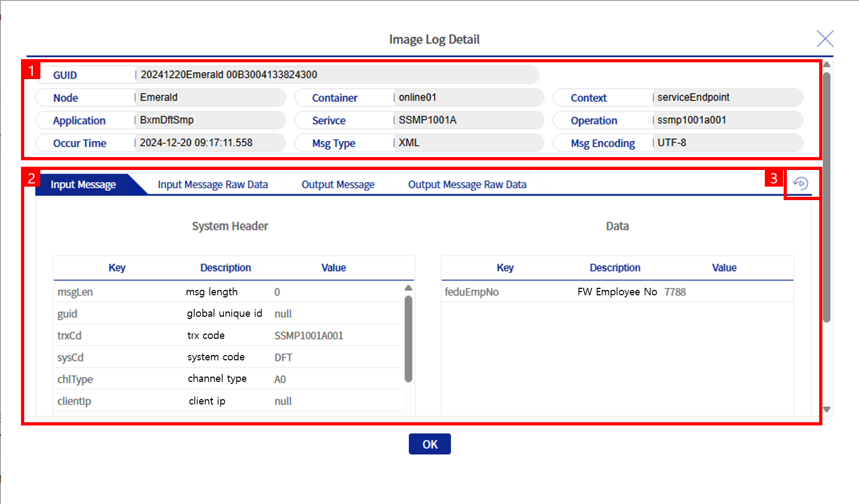Click the Key column header in System Header
Screen dimensions: 859x504
coord(117,268)
